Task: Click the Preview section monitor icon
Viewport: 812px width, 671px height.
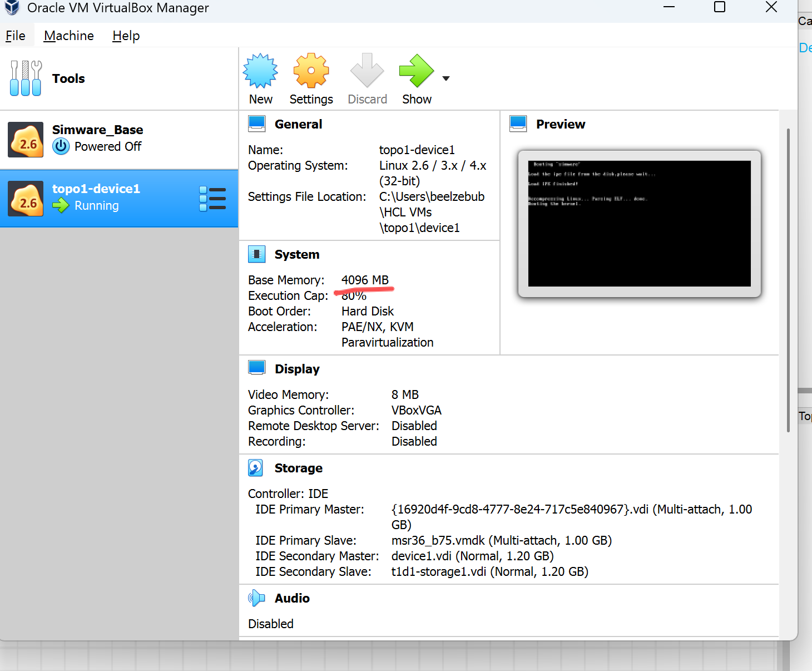Action: [x=518, y=124]
